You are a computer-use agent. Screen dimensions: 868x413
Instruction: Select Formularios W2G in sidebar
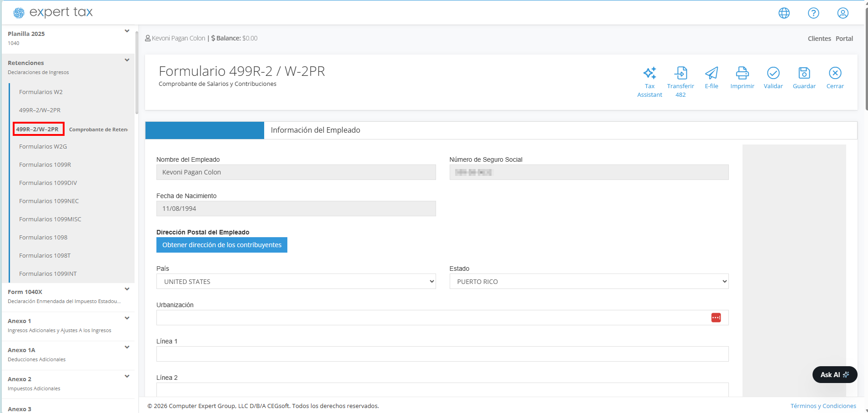43,147
